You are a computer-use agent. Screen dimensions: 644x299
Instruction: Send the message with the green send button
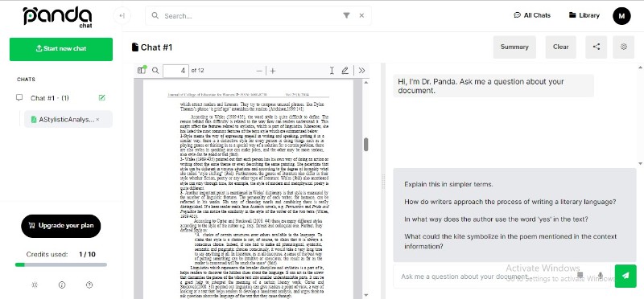[x=625, y=276]
